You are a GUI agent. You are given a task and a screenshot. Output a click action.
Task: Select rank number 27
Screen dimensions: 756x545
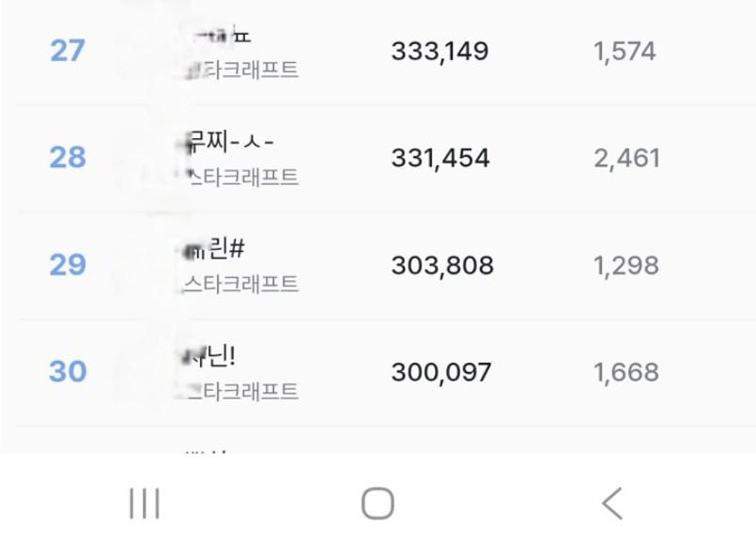pyautogui.click(x=68, y=51)
